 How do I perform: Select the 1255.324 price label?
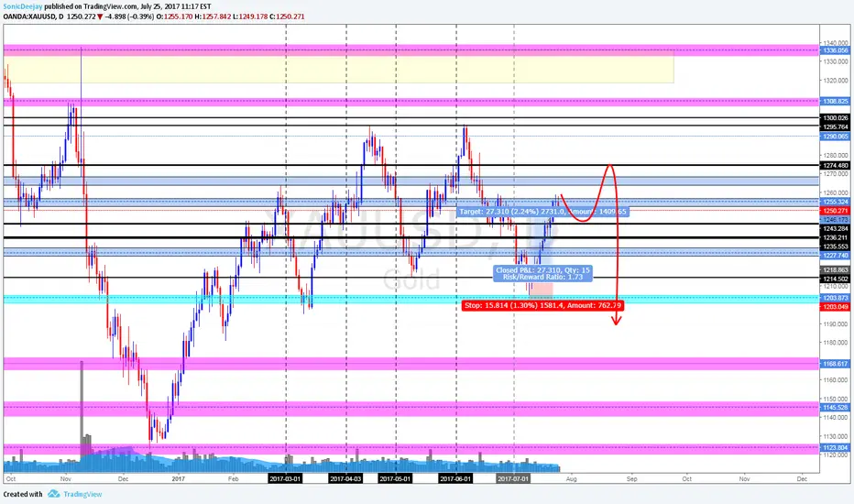835,202
